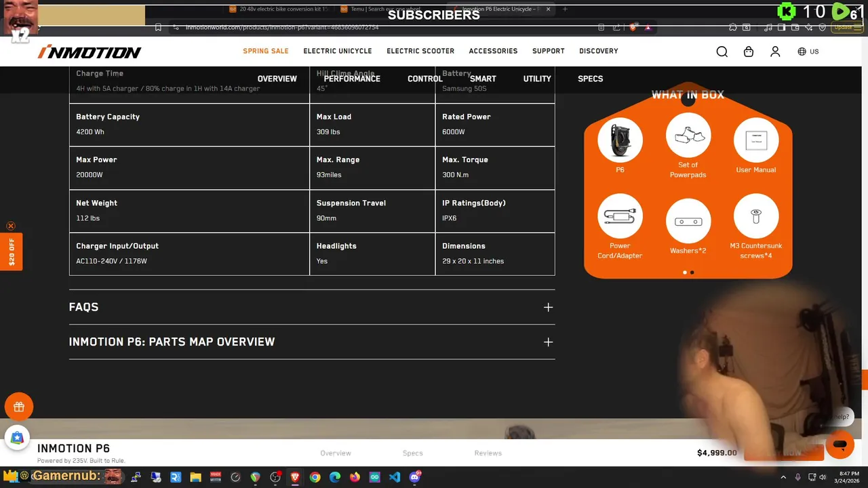
Task: Switch to the Temu browser tab
Action: (x=387, y=9)
